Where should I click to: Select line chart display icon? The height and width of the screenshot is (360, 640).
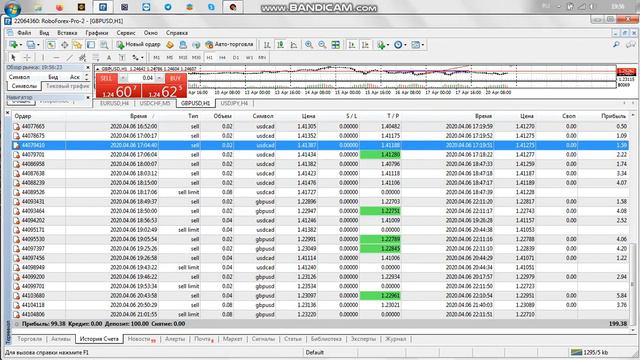click(x=294, y=45)
